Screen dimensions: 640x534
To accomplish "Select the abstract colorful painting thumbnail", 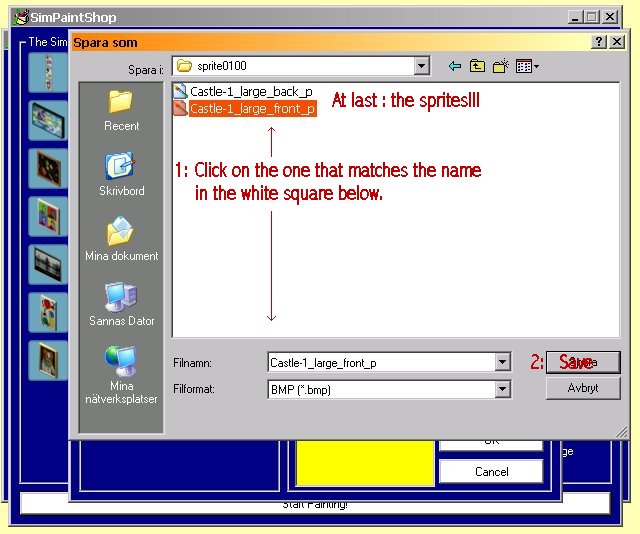I will pos(48,120).
